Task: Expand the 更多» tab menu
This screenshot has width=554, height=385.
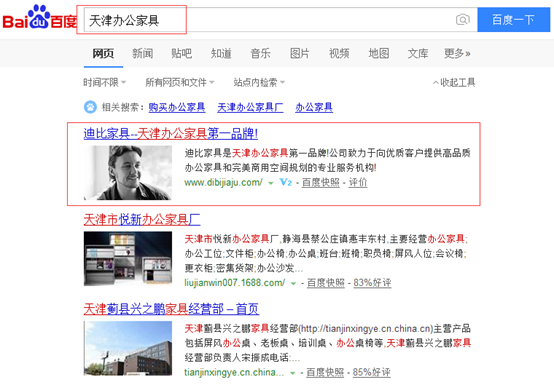Action: [x=457, y=53]
